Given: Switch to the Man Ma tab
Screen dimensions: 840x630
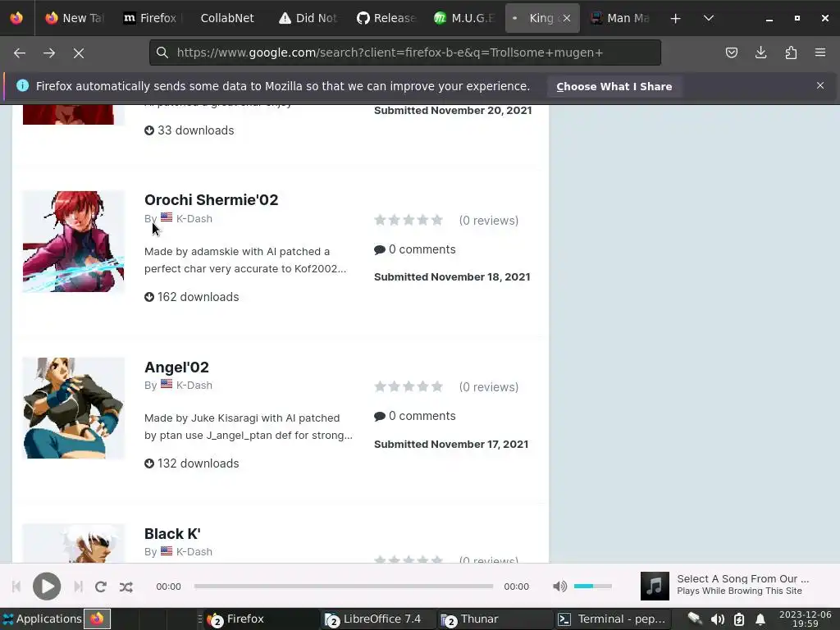Looking at the screenshot, I should [x=620, y=18].
